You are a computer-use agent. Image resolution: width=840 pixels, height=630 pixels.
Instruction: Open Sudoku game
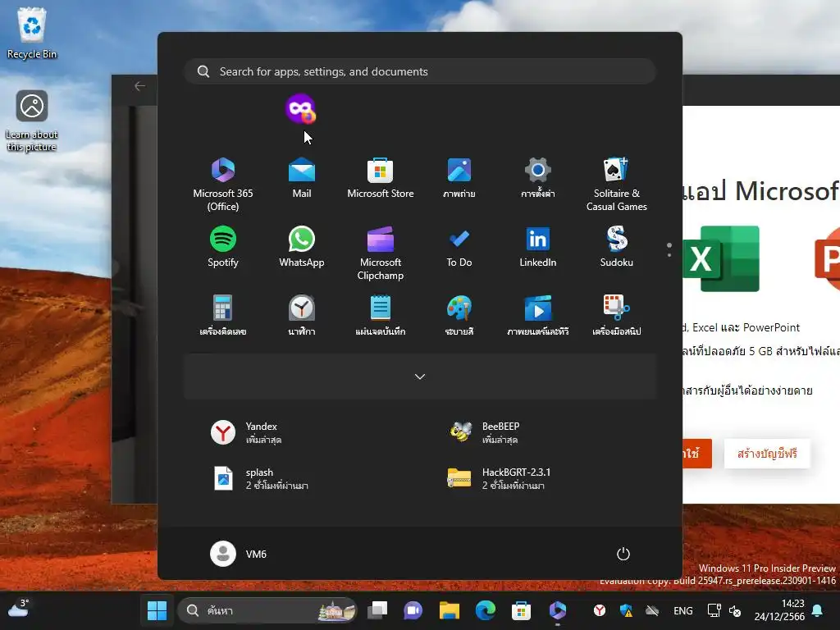point(617,246)
